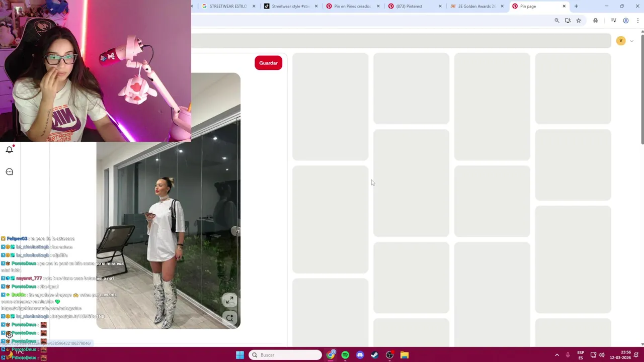The width and height of the screenshot is (644, 362).
Task: Click the install app icon in address bar
Action: click(x=568, y=21)
